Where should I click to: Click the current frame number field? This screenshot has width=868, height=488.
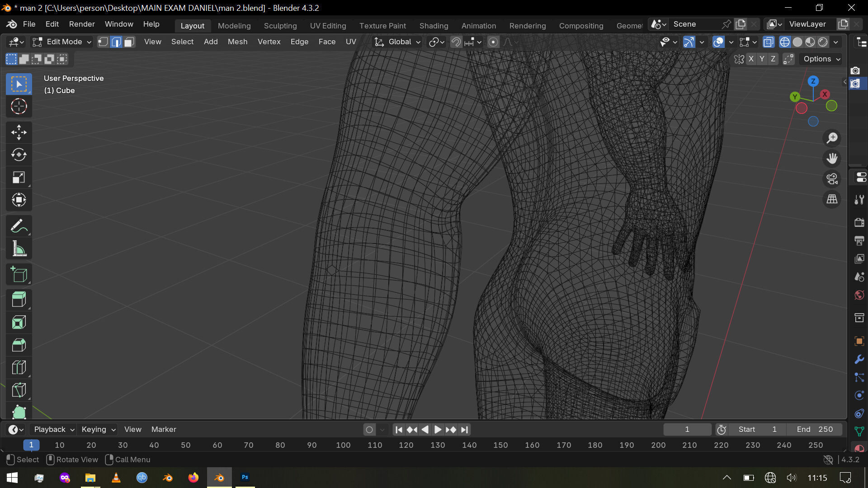click(687, 430)
